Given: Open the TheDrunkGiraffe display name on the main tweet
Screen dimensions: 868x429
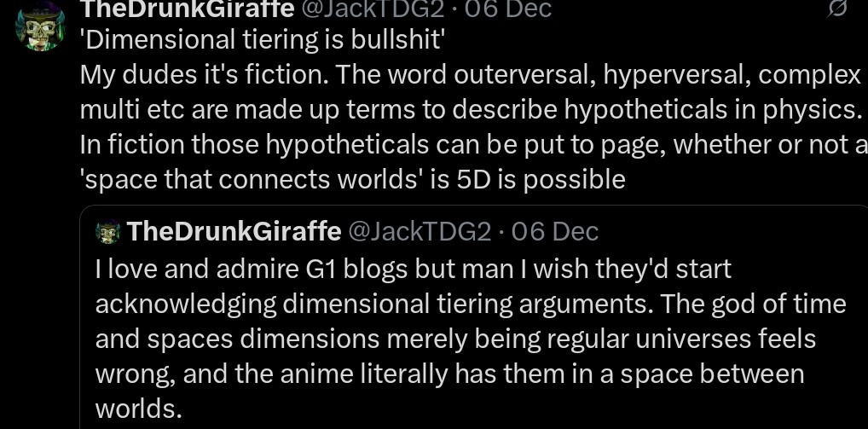Looking at the screenshot, I should (x=187, y=8).
